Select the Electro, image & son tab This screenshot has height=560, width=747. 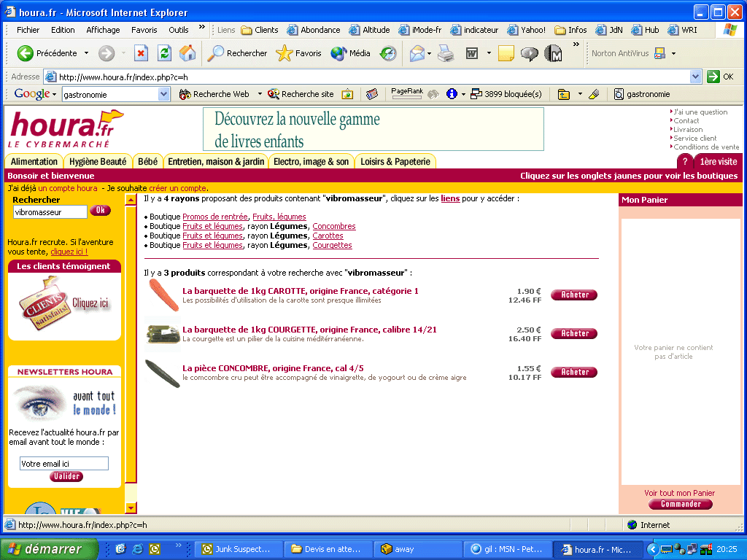(311, 161)
